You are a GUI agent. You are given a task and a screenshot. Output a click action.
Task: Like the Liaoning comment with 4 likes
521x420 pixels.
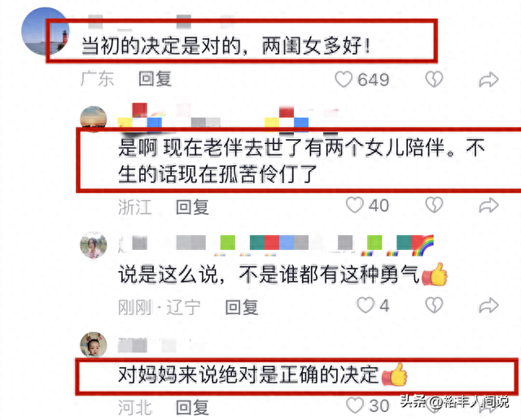[x=366, y=305]
